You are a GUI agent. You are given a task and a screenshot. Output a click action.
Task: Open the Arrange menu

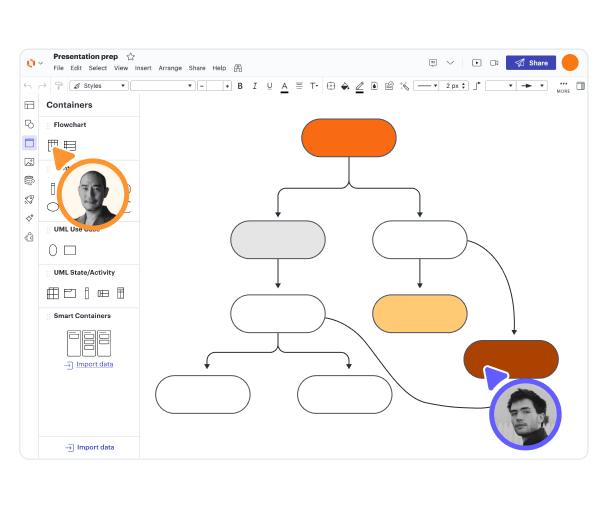(170, 68)
